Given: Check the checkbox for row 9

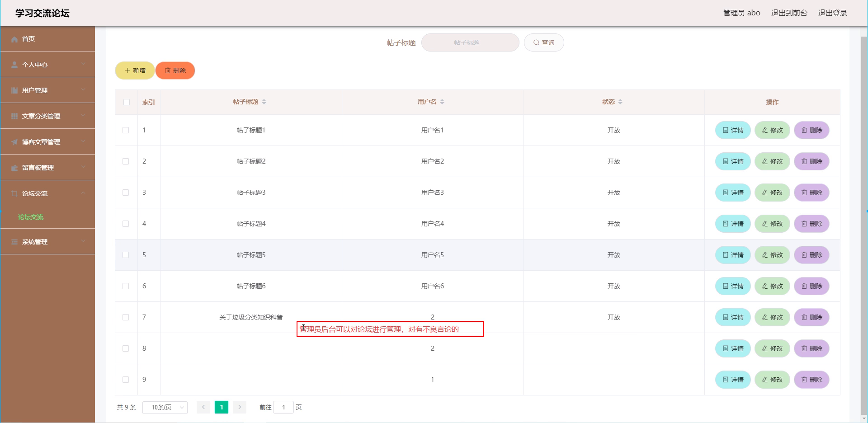Looking at the screenshot, I should click(x=126, y=380).
